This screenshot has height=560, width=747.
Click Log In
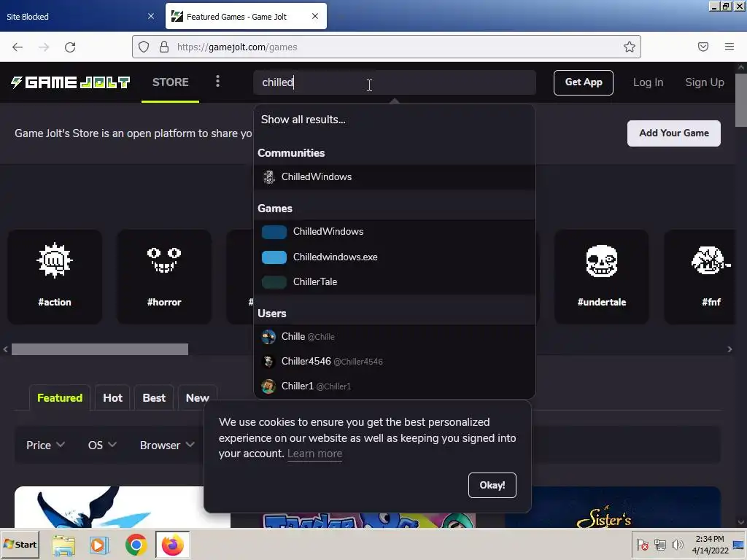[648, 82]
